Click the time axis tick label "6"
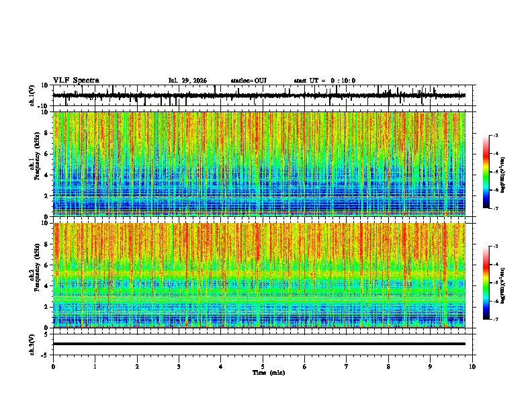Image resolution: width=532 pixels, height=411 pixels. pos(305,367)
